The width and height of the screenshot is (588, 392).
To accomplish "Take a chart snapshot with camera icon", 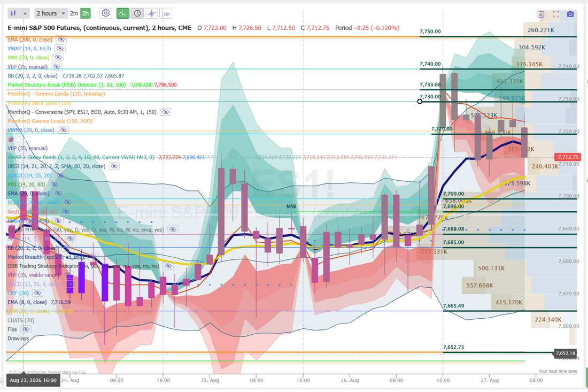I will click(x=570, y=14).
